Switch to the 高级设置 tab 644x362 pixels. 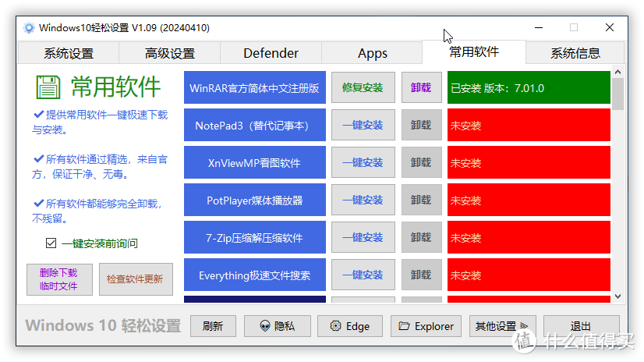point(170,53)
